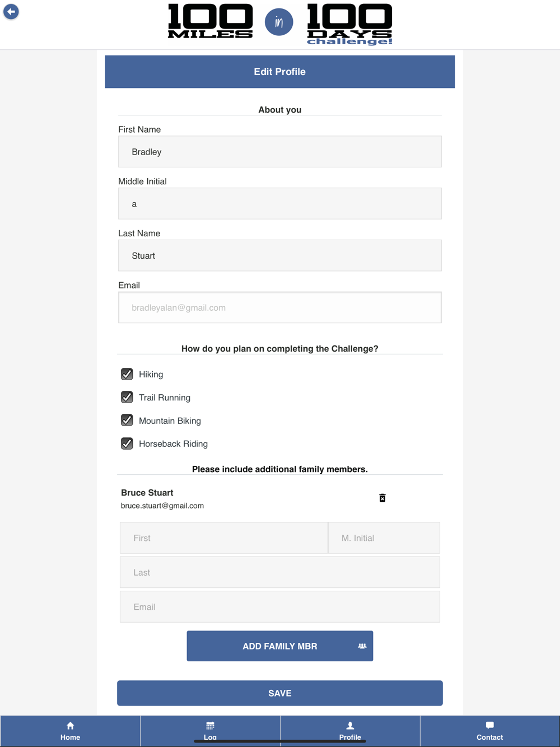Toggle the Mountain Biking checkbox

[127, 421]
